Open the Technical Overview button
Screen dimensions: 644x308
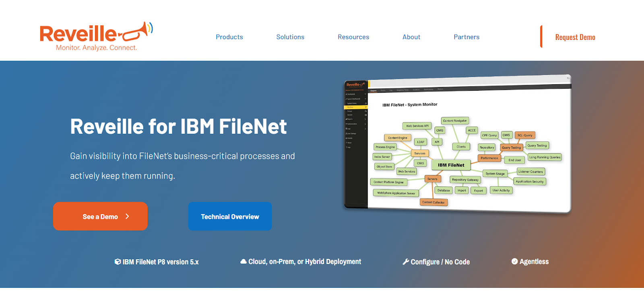click(230, 216)
